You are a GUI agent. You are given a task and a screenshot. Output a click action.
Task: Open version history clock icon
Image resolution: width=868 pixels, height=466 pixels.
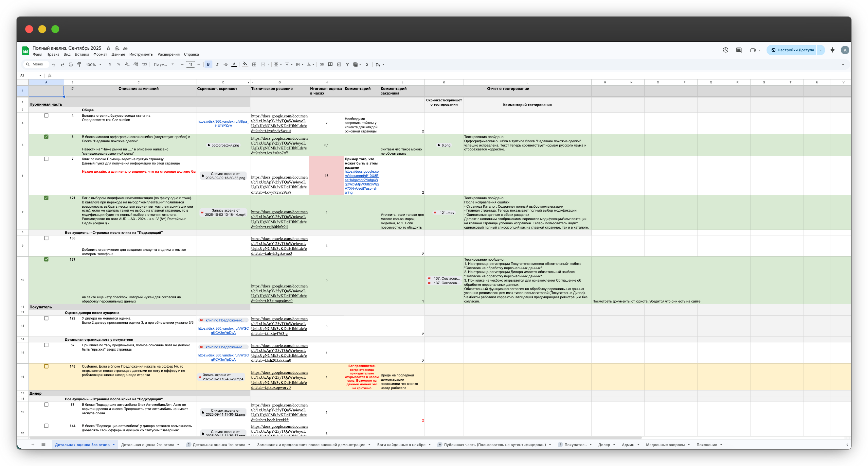[x=726, y=50]
